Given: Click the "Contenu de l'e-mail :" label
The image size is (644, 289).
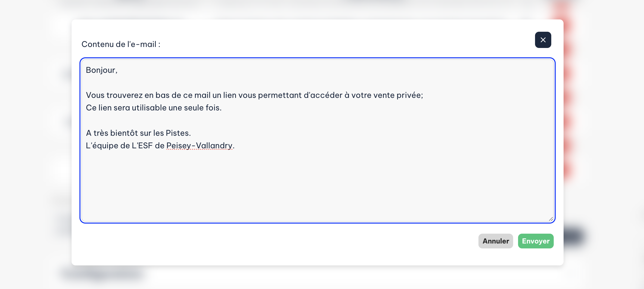Looking at the screenshot, I should pyautogui.click(x=121, y=44).
